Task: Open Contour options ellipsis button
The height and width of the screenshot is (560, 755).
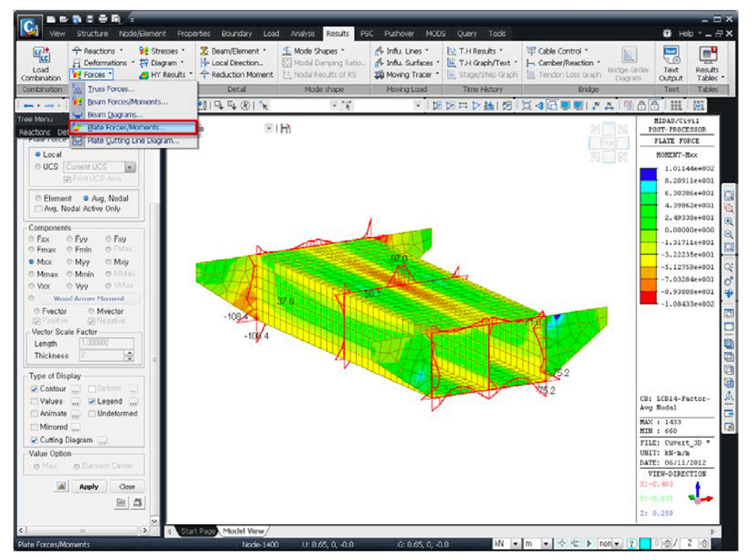Action: point(76,389)
